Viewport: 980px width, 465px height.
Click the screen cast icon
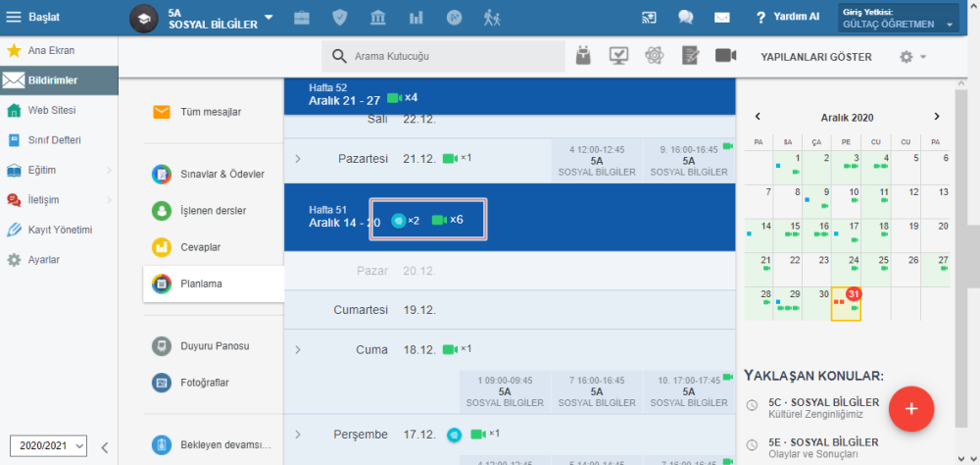point(649,18)
